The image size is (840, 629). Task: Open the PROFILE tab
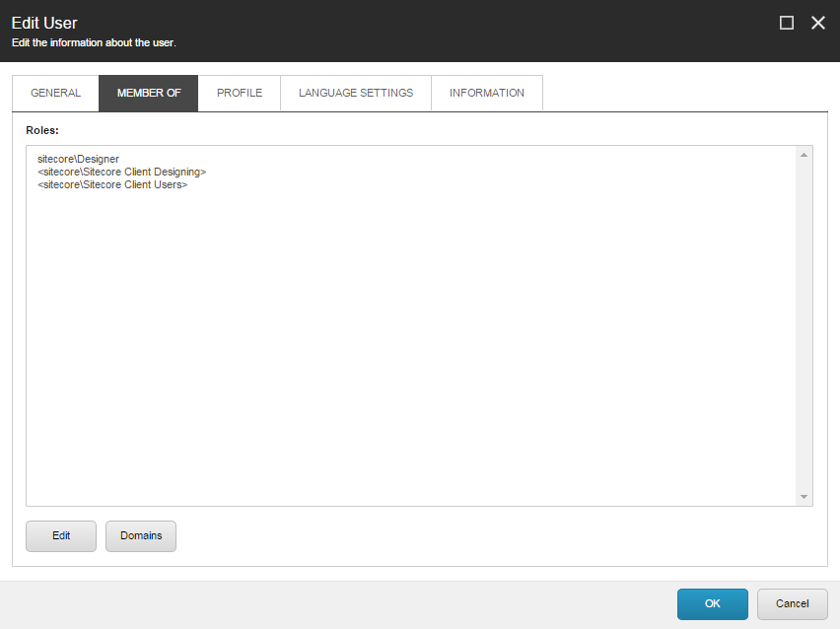239,93
